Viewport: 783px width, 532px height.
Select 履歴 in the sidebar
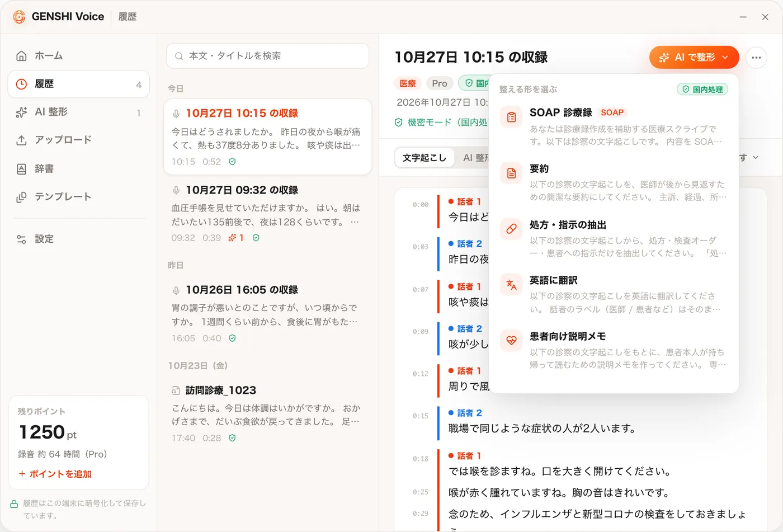pos(79,84)
